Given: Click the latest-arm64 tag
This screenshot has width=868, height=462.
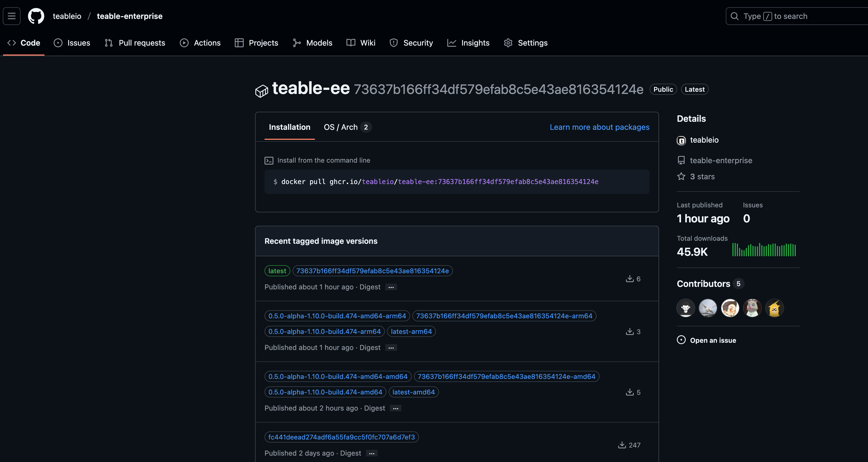Looking at the screenshot, I should 411,332.
